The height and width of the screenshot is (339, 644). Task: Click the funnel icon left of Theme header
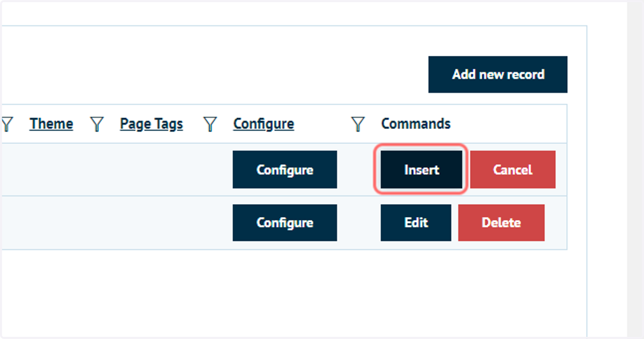coord(7,125)
